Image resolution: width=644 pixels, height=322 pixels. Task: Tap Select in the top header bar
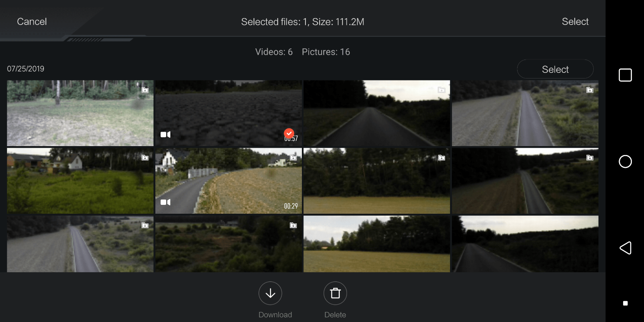coord(575,22)
